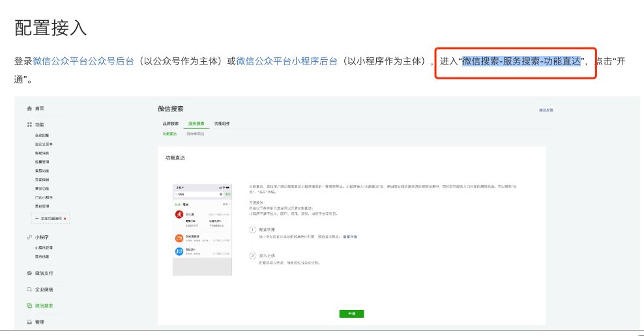This screenshot has height=336, width=644.
Task: Switch to the 功能组件 tab
Action: (222, 124)
